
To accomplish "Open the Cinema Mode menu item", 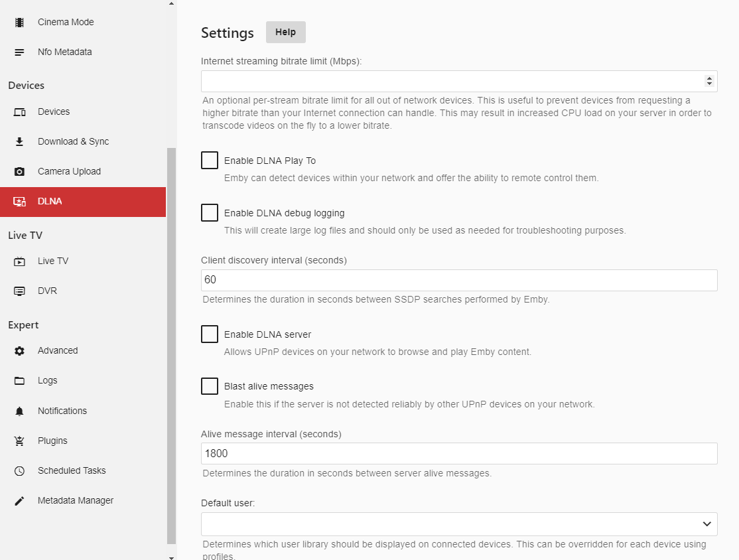I will point(83,22).
